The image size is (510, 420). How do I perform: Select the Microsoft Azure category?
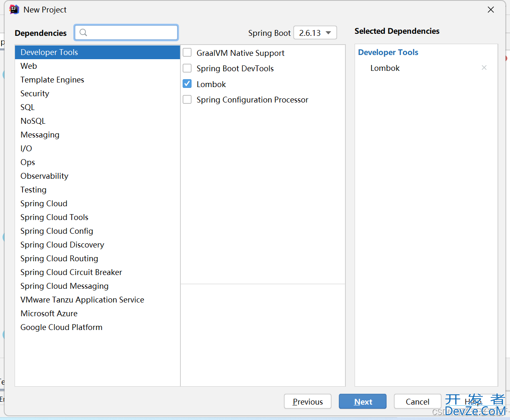(97, 313)
